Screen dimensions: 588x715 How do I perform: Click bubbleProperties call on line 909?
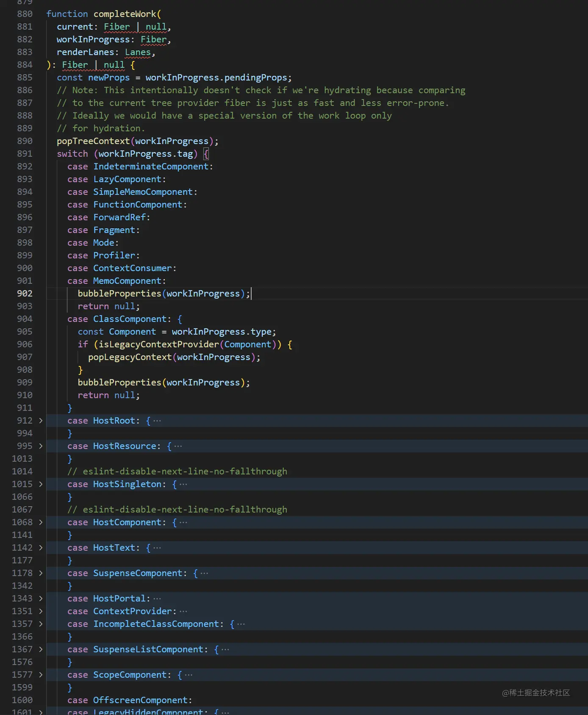click(x=119, y=382)
